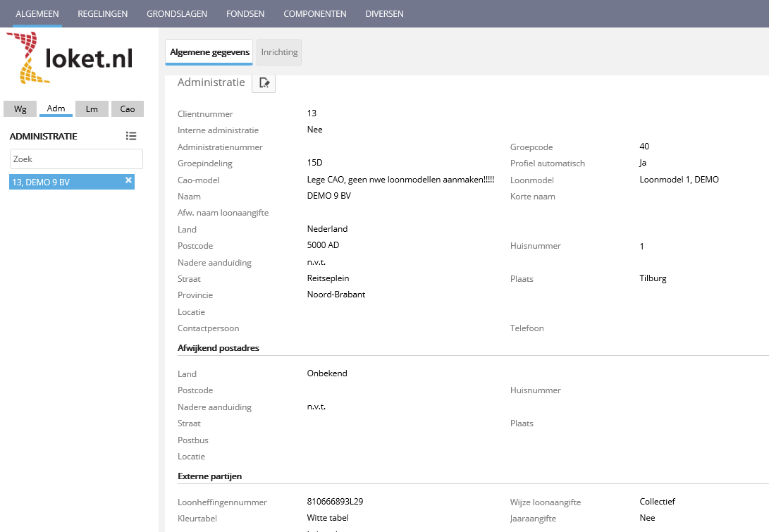The height and width of the screenshot is (532, 769).
Task: Switch to the Cao sidebar tab
Action: (128, 109)
